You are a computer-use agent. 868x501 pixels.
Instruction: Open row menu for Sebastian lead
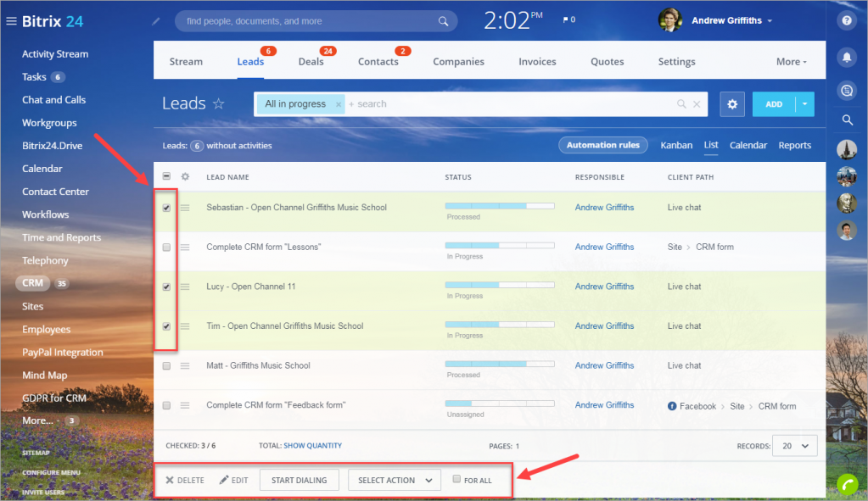click(185, 208)
